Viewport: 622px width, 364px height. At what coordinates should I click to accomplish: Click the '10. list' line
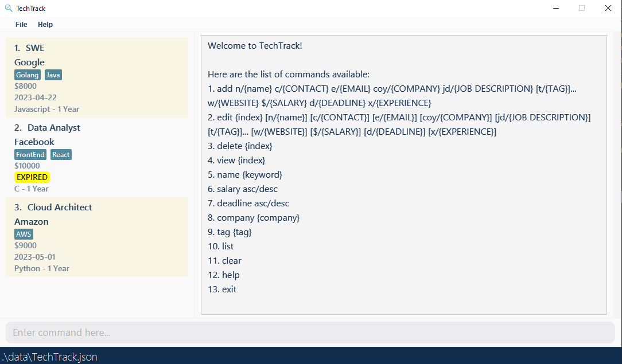220,246
